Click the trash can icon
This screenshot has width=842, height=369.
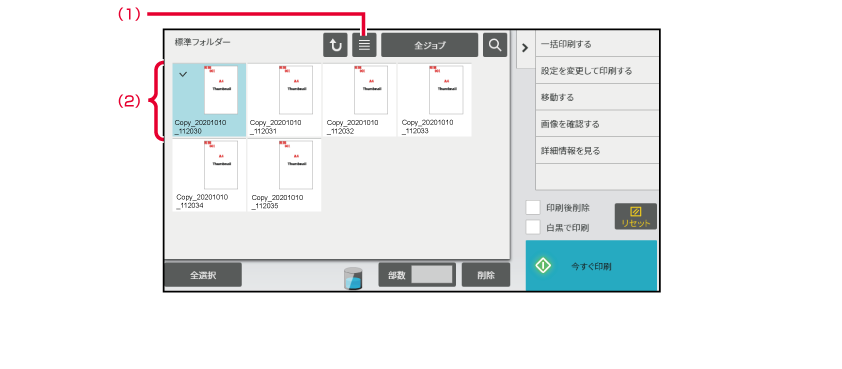(353, 278)
